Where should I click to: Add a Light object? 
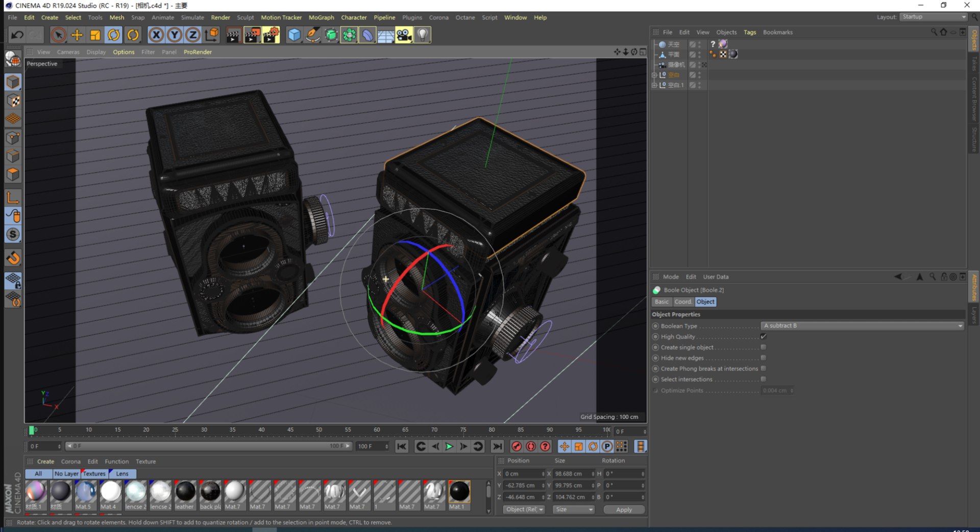pos(423,35)
